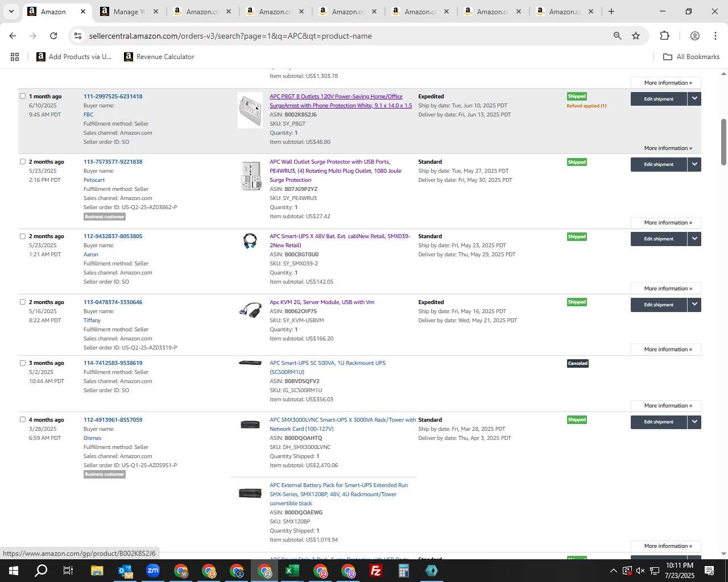This screenshot has height=582, width=728.
Task: Open Windows Start menu
Action: 14,571
